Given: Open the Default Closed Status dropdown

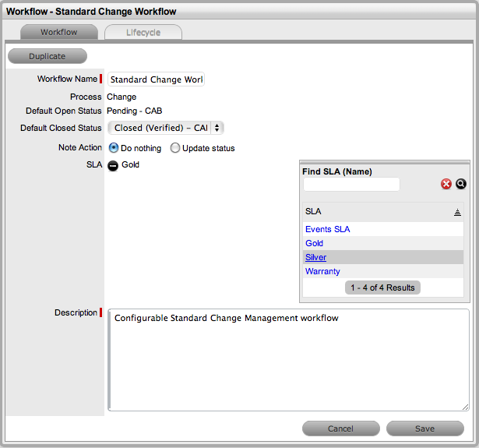Looking at the screenshot, I should point(166,128).
